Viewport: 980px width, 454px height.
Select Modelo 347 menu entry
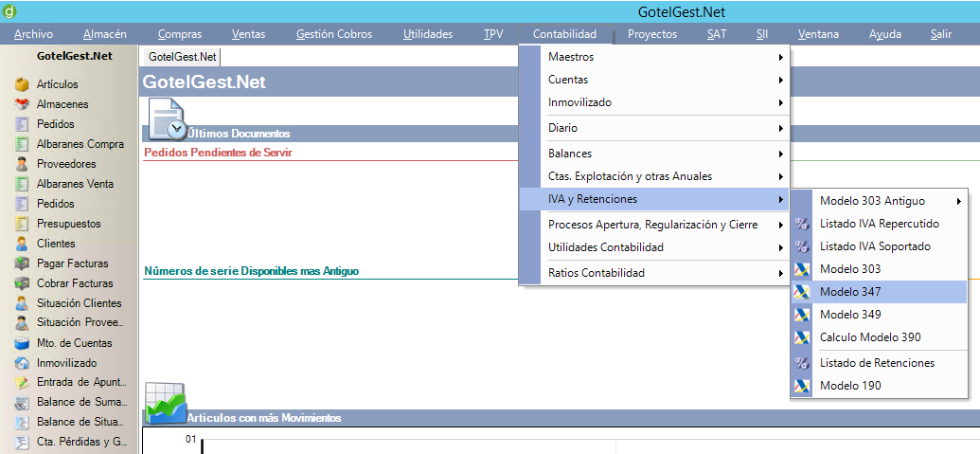point(879,292)
